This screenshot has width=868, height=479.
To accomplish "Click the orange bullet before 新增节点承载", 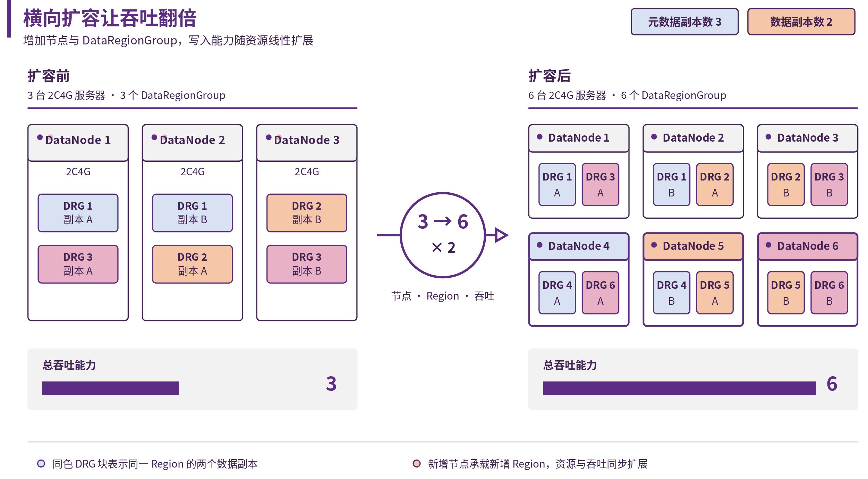I will [x=417, y=463].
